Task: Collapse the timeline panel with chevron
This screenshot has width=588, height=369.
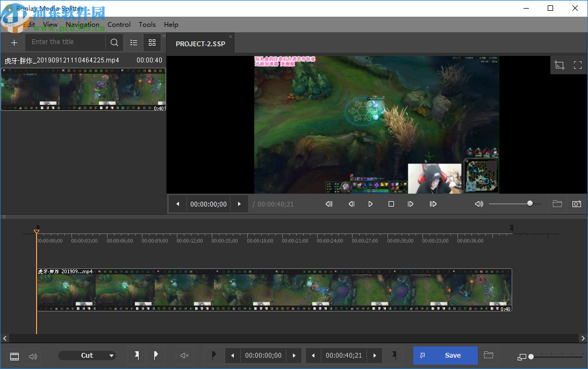Action: [4, 217]
